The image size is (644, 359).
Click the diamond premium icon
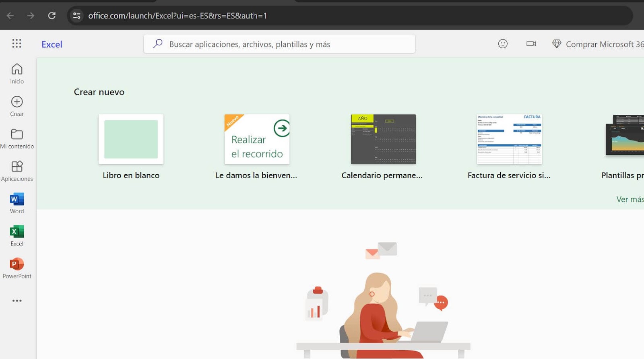[x=557, y=44]
